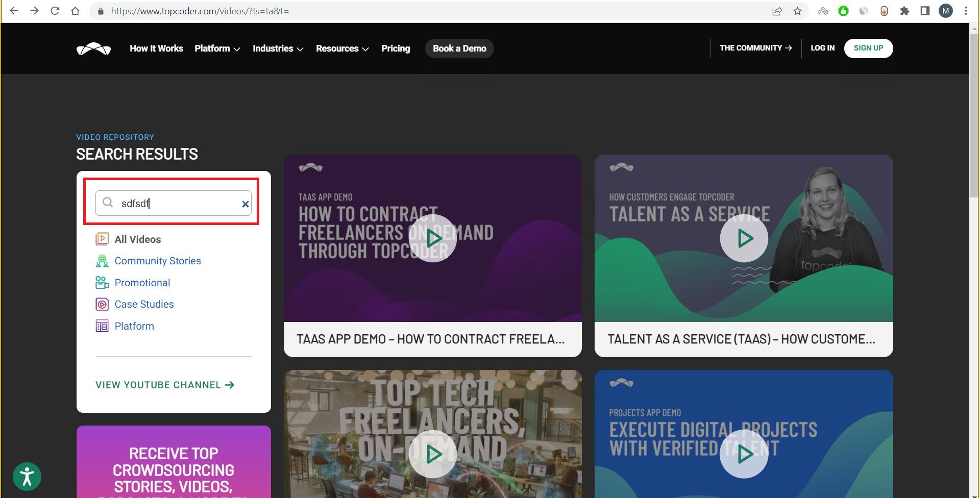Open accessibility widget button
The width and height of the screenshot is (980, 498).
(x=27, y=477)
